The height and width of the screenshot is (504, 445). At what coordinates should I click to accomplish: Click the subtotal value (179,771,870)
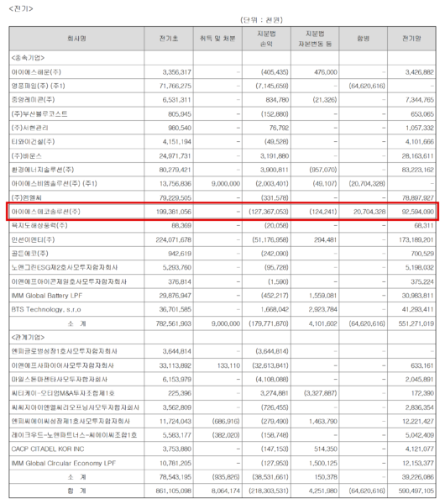coord(269,323)
